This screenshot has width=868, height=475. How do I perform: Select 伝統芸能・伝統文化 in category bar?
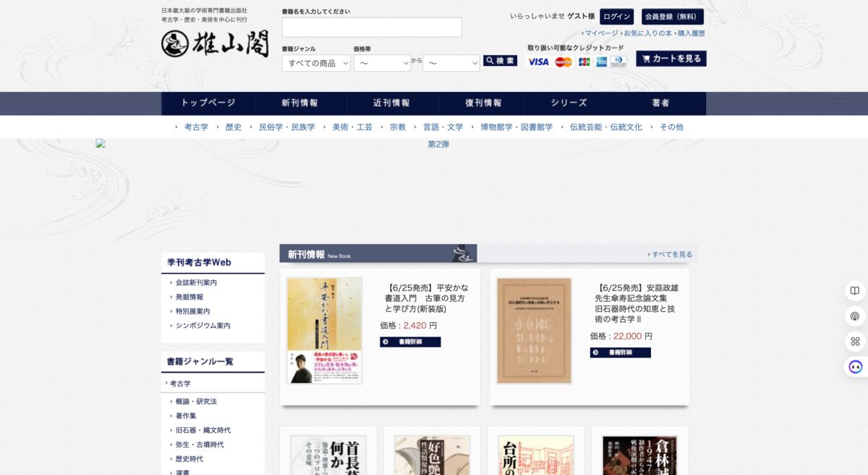point(606,127)
